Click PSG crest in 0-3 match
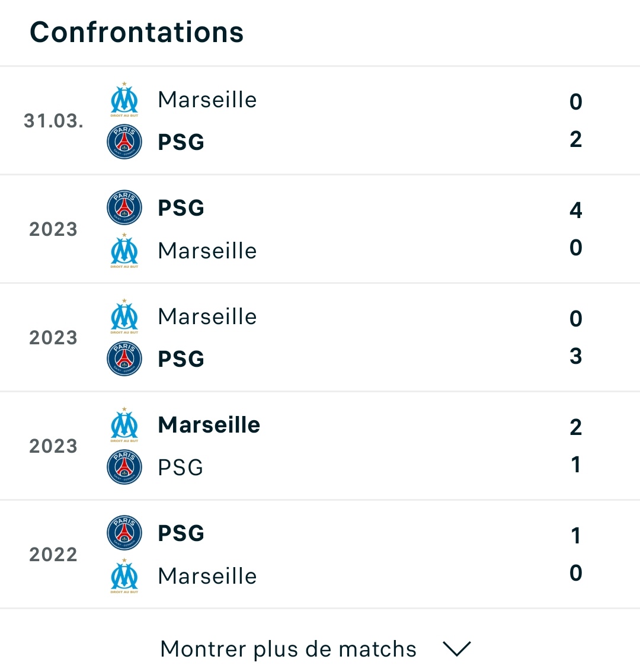 pos(124,359)
